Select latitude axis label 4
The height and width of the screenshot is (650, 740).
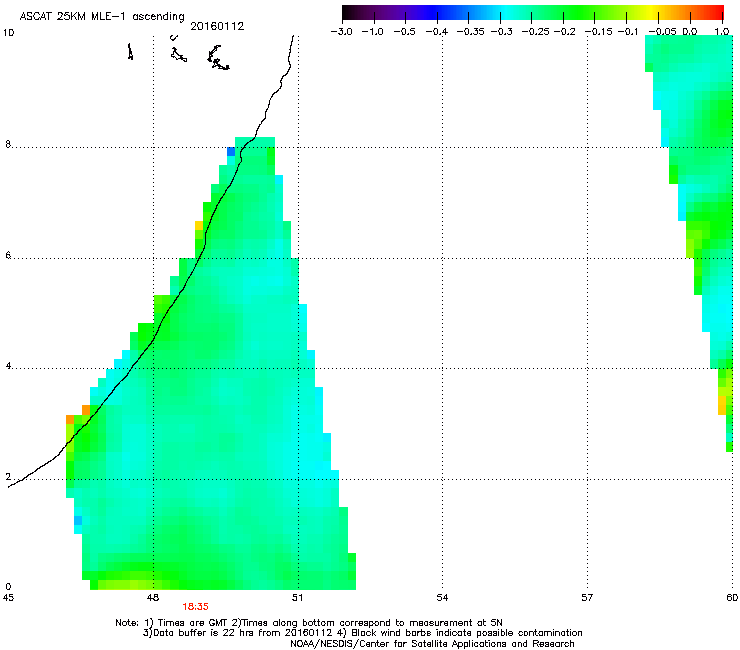tap(8, 366)
